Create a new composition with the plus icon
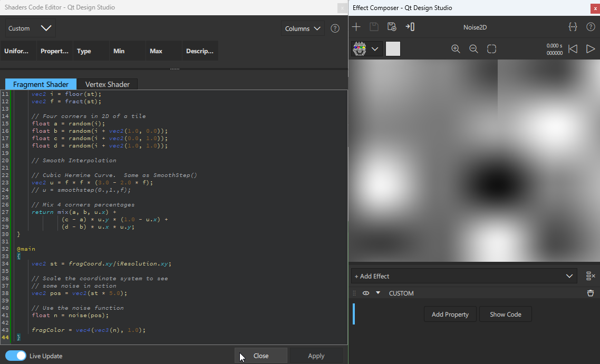 point(356,26)
